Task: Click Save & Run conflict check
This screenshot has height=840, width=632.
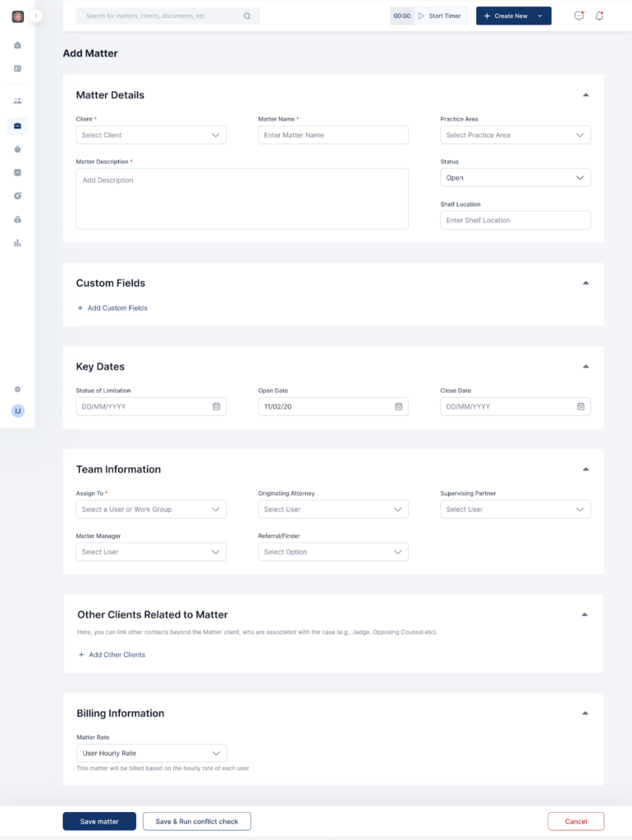Action: (x=197, y=821)
